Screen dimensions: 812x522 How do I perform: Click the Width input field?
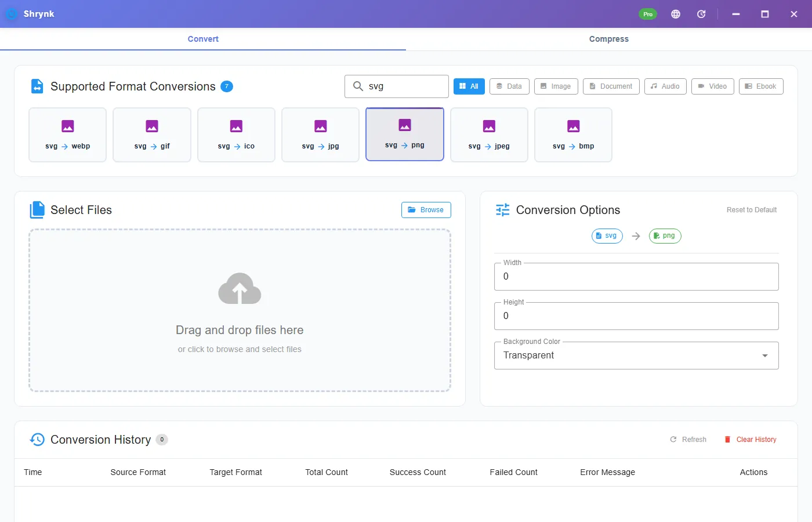point(636,277)
